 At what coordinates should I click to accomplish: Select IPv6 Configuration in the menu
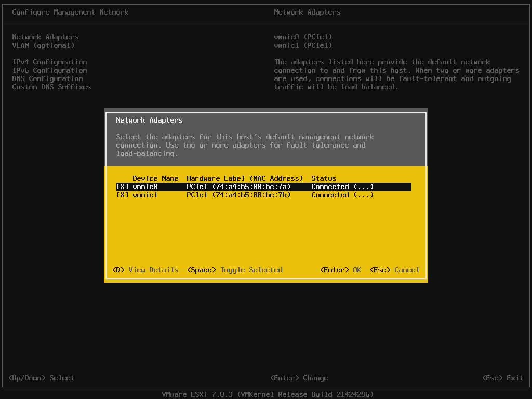tap(49, 70)
